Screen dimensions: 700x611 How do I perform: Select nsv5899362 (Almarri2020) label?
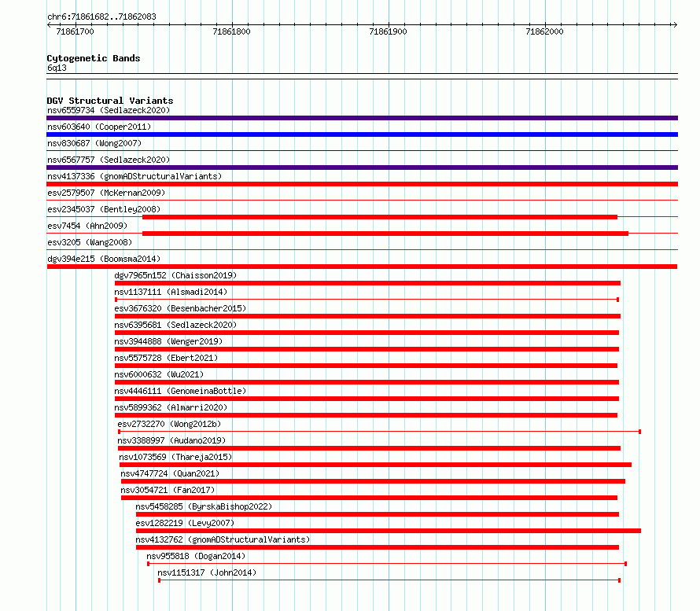171,407
